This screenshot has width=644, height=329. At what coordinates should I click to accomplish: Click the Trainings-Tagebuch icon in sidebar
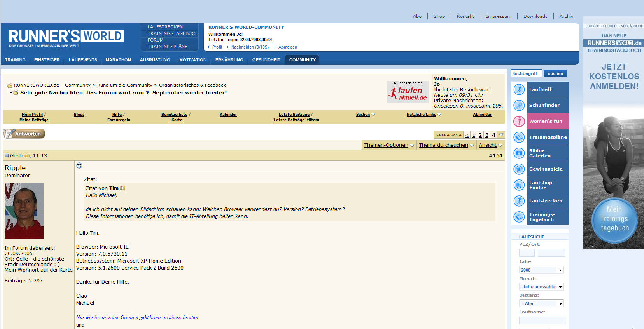click(519, 217)
